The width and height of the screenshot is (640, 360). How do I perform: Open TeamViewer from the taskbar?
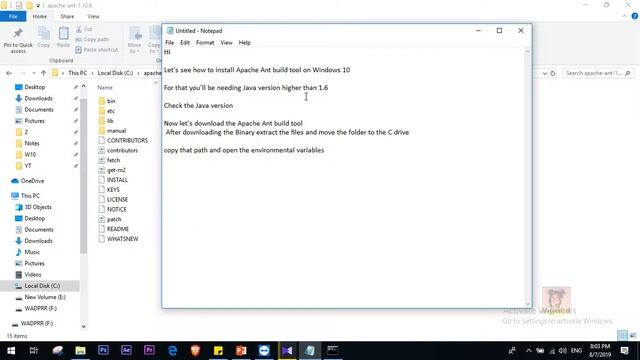[264, 350]
